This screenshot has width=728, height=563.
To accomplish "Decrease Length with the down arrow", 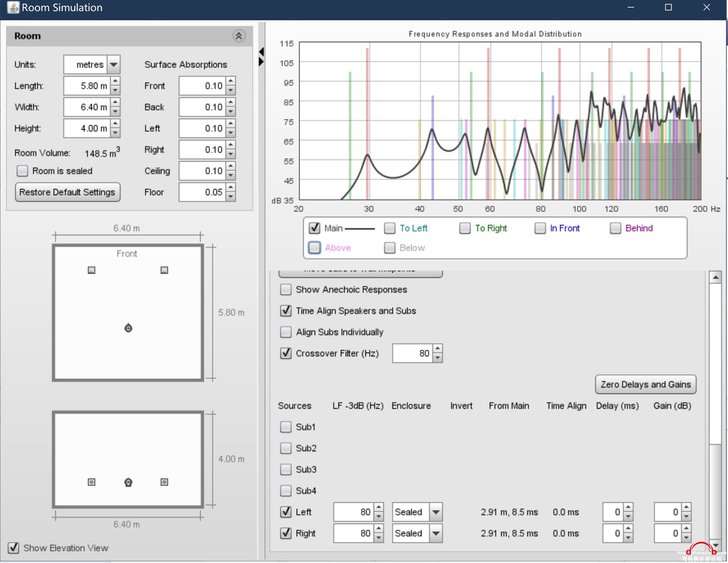I will [x=115, y=90].
